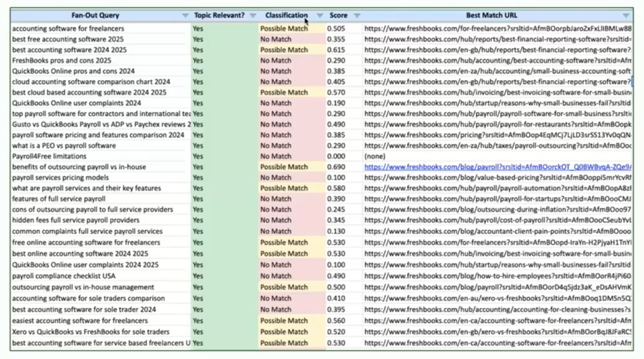The image size is (644, 359).
Task: Select No Match cell for 'payroll services pricing models'
Action: pyautogui.click(x=276, y=178)
